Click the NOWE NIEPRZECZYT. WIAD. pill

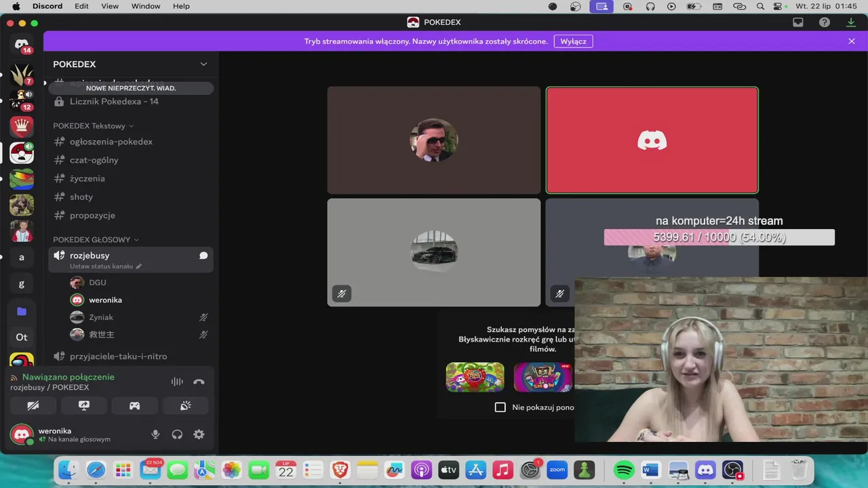[131, 88]
